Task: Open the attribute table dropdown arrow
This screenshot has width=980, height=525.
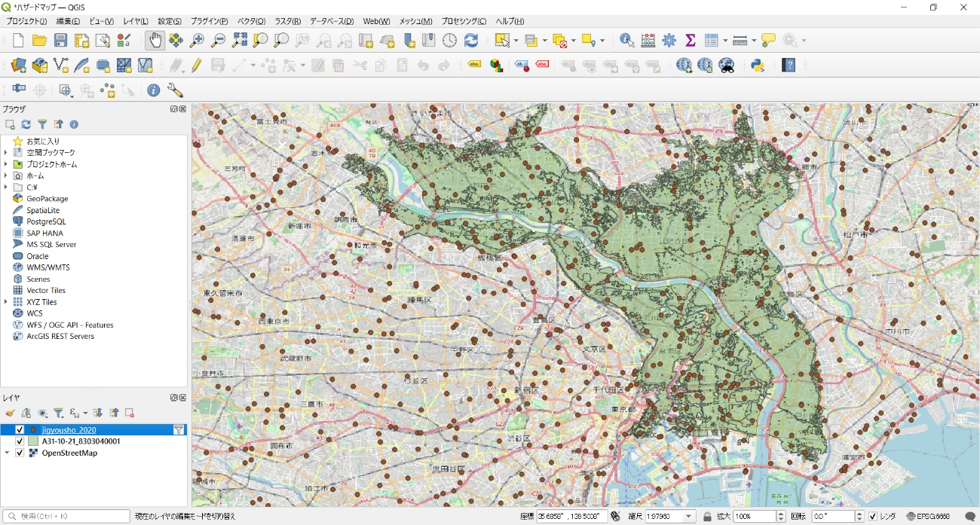Action: 725,41
